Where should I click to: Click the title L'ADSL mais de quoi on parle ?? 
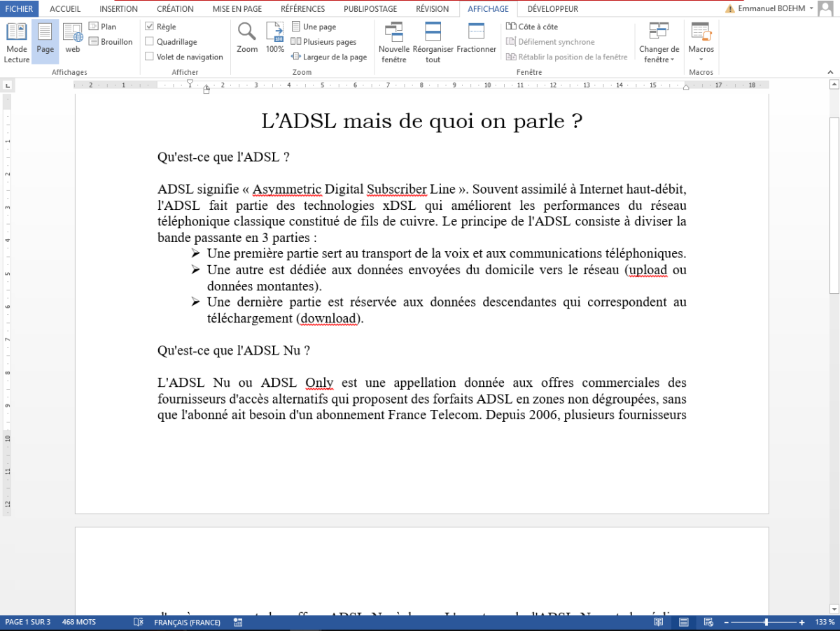click(421, 121)
